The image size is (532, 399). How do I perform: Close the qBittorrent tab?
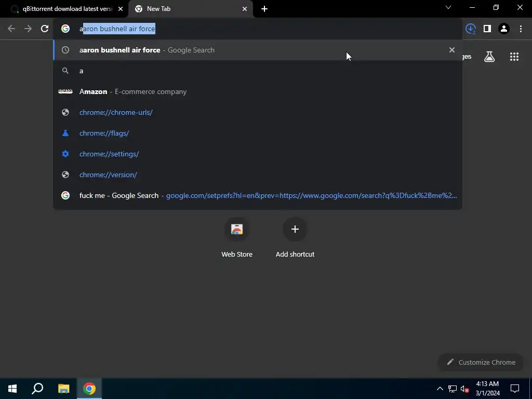tap(121, 9)
